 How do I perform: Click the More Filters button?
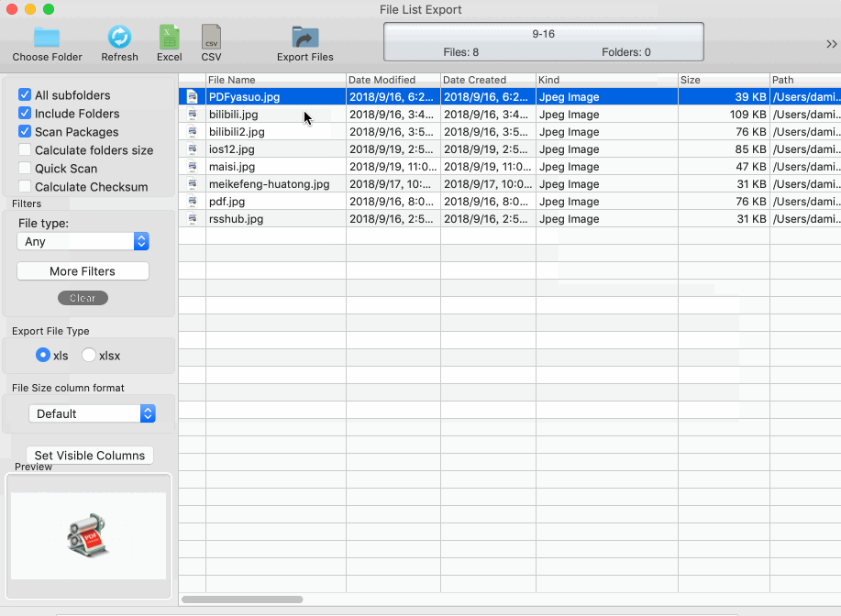(82, 270)
